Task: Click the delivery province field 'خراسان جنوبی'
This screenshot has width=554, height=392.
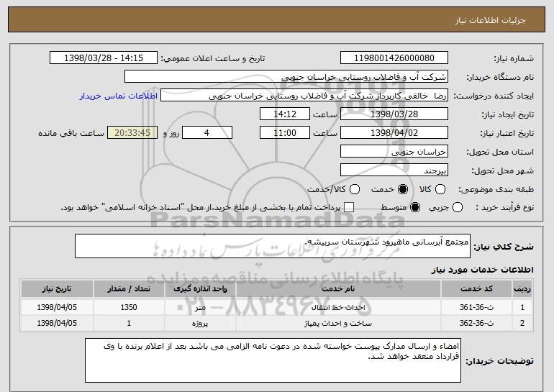Action: (394, 152)
